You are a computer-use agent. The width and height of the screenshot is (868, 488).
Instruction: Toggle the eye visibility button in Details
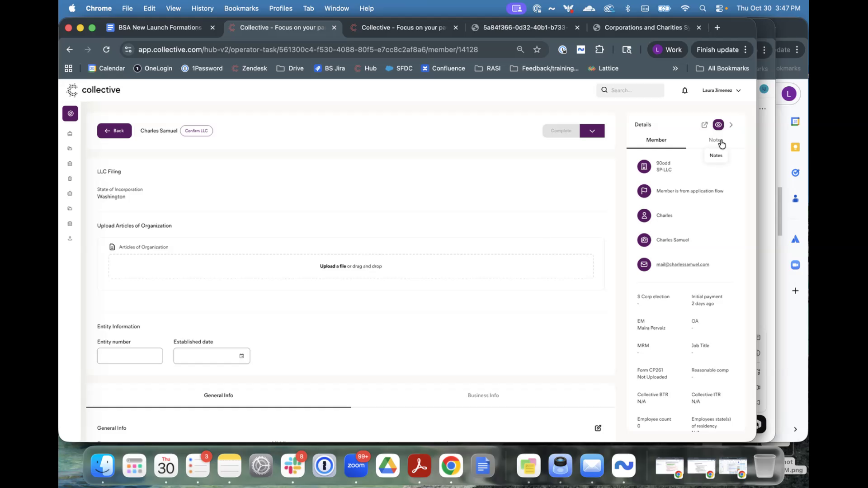point(718,125)
